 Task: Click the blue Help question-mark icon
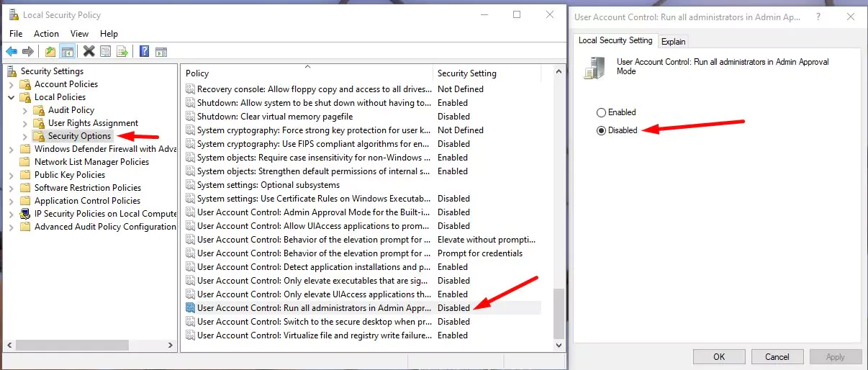[x=144, y=51]
